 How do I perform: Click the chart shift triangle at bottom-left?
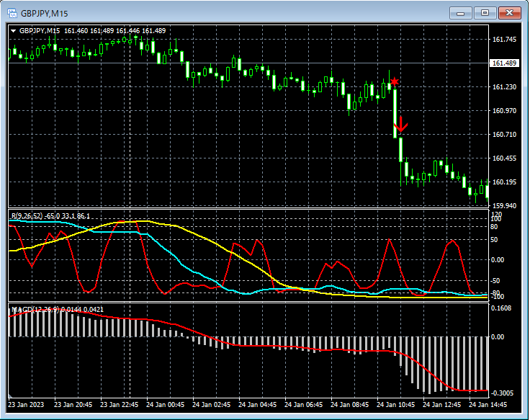coord(12,396)
